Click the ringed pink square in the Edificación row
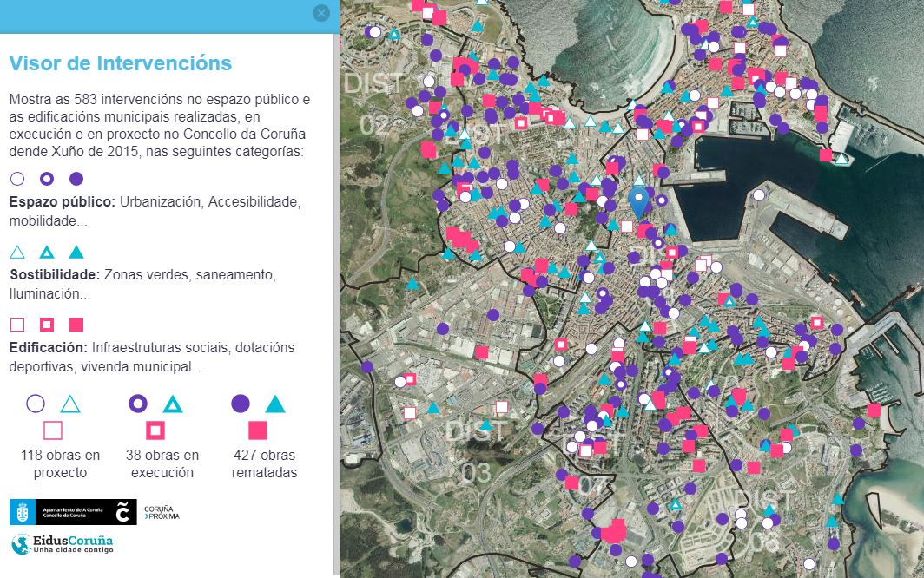Screen dimensions: 924x578 click(47, 325)
